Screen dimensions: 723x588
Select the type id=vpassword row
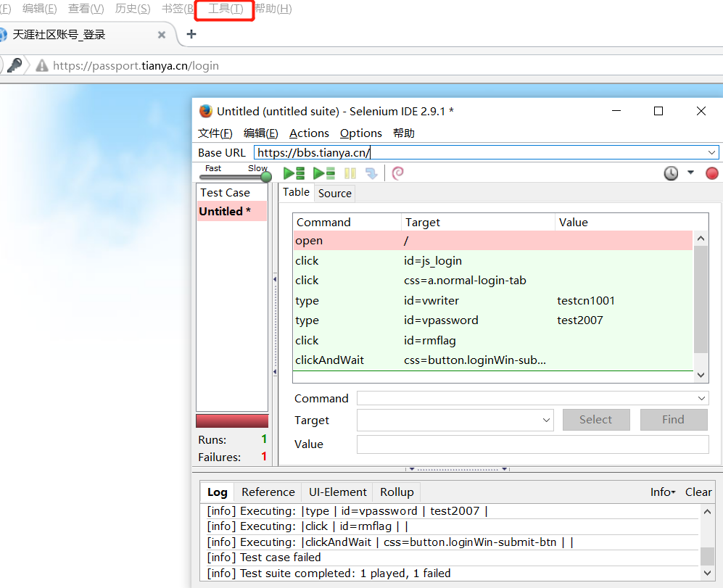point(493,320)
